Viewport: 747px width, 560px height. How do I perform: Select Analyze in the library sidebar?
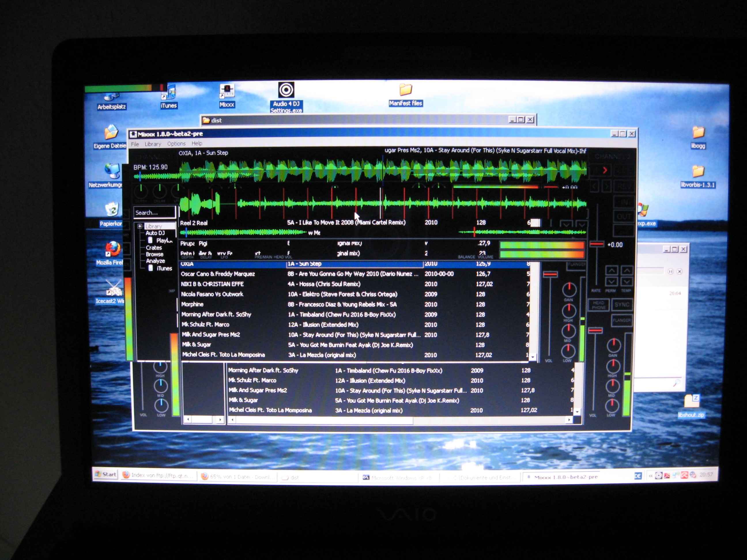click(155, 261)
